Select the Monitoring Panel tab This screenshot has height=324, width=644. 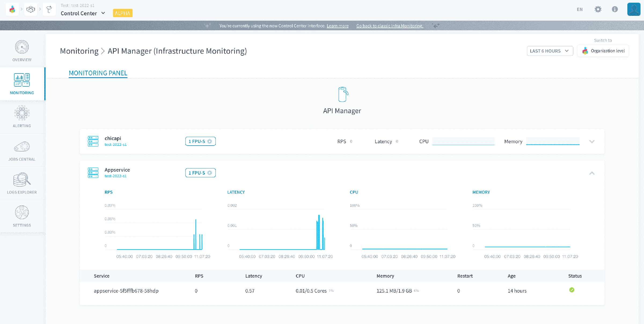pyautogui.click(x=98, y=73)
